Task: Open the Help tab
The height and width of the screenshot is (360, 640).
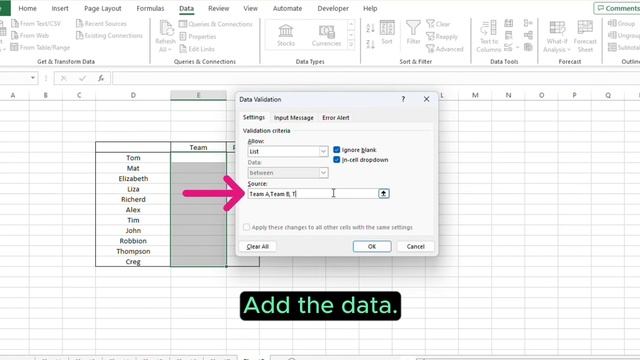Action: [370, 8]
